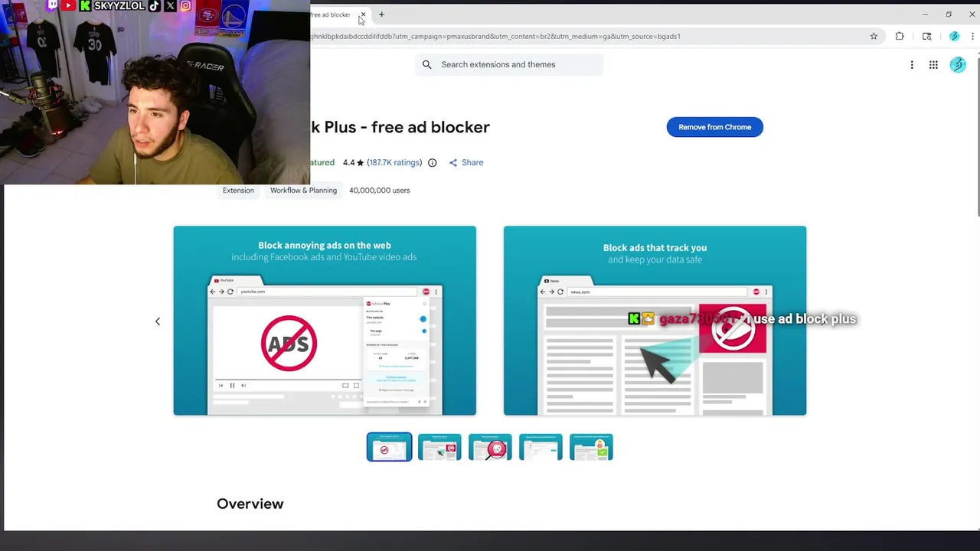Minimize the Chrome window

pyautogui.click(x=925, y=15)
